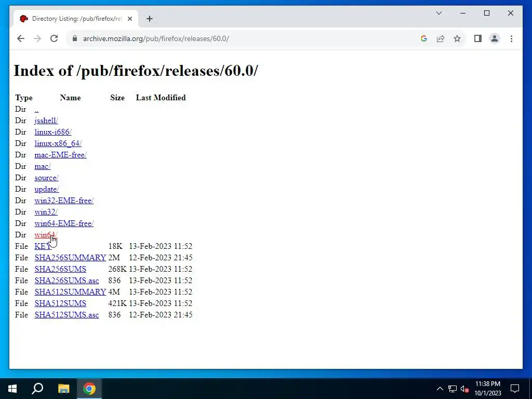Image resolution: width=532 pixels, height=399 pixels.
Task: Click the address bar URL
Action: (156, 38)
